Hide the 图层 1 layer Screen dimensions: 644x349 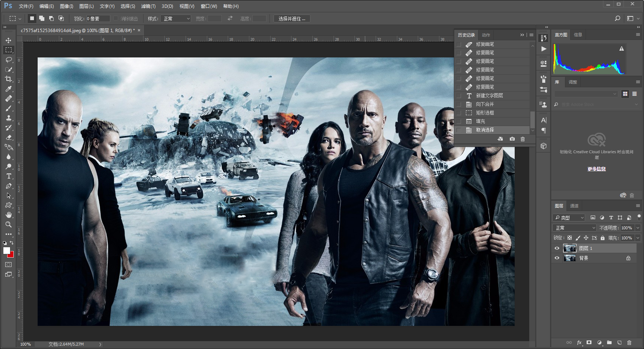557,248
